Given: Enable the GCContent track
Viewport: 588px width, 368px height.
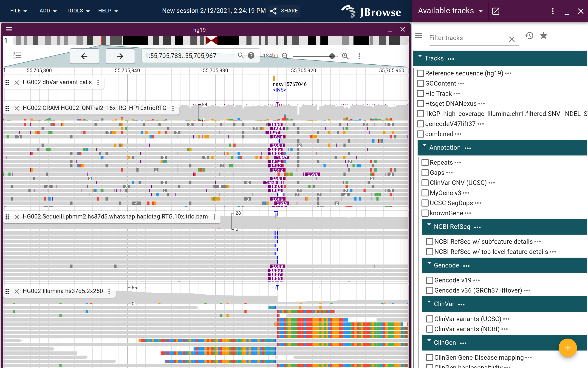Looking at the screenshot, I should click(420, 83).
